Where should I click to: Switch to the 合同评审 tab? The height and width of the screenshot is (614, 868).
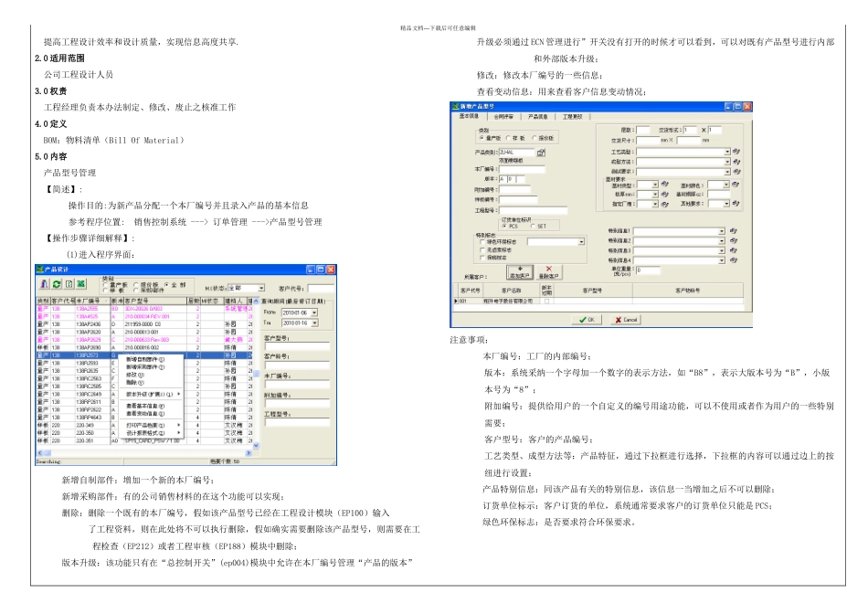(503, 117)
